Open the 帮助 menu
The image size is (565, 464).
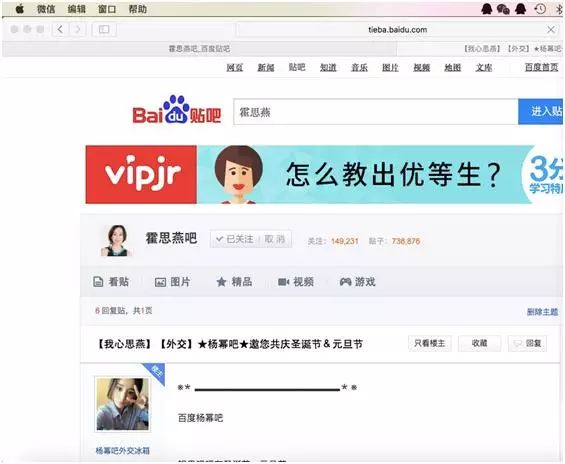pyautogui.click(x=138, y=9)
